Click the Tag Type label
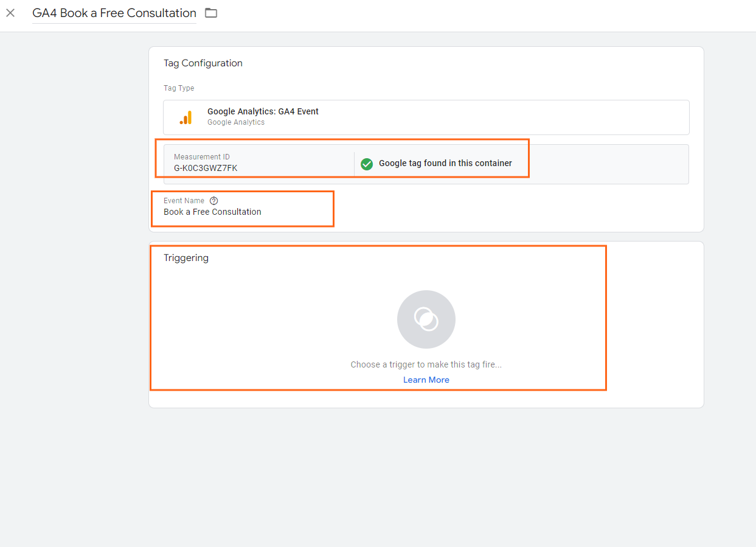This screenshot has width=756, height=547. tap(179, 88)
